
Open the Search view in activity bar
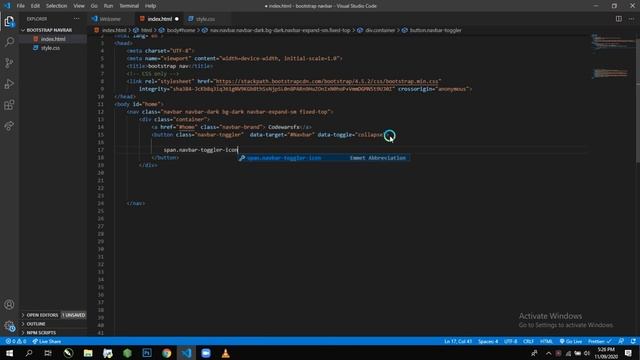(9, 42)
